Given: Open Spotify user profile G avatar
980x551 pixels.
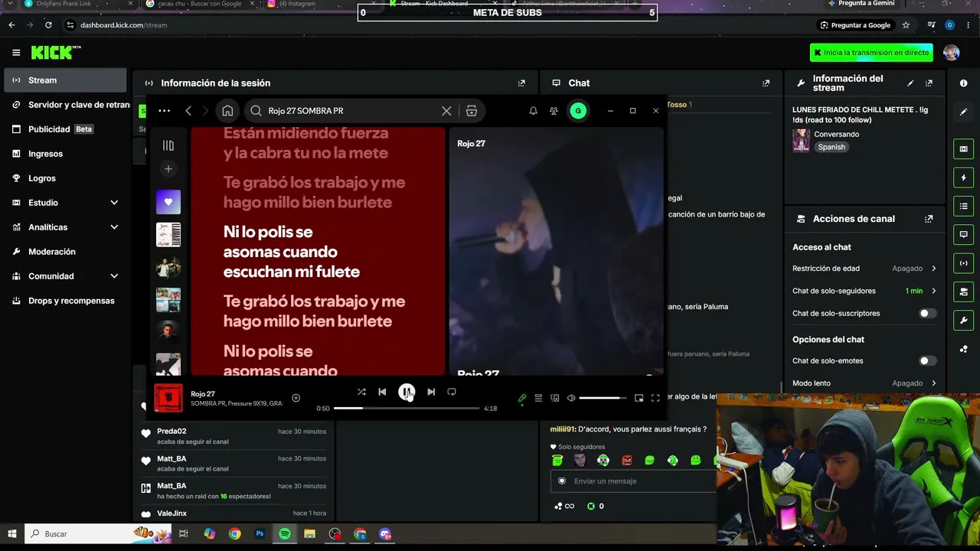Looking at the screenshot, I should (x=578, y=111).
